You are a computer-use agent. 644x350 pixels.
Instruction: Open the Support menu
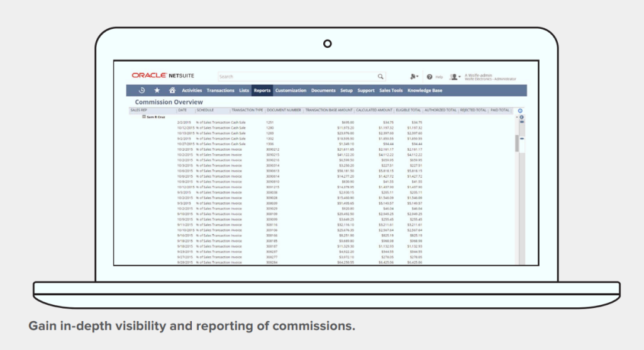tap(366, 90)
